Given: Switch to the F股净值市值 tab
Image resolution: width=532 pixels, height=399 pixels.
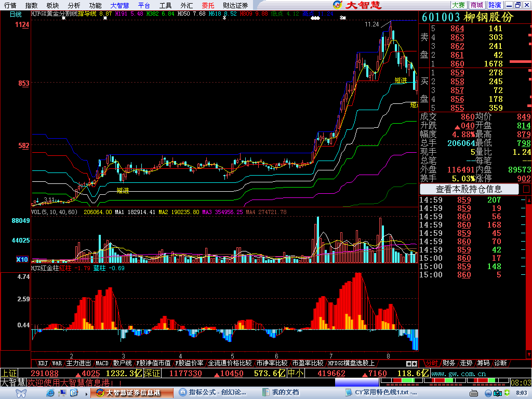Looking at the screenshot, I should click(x=153, y=363).
